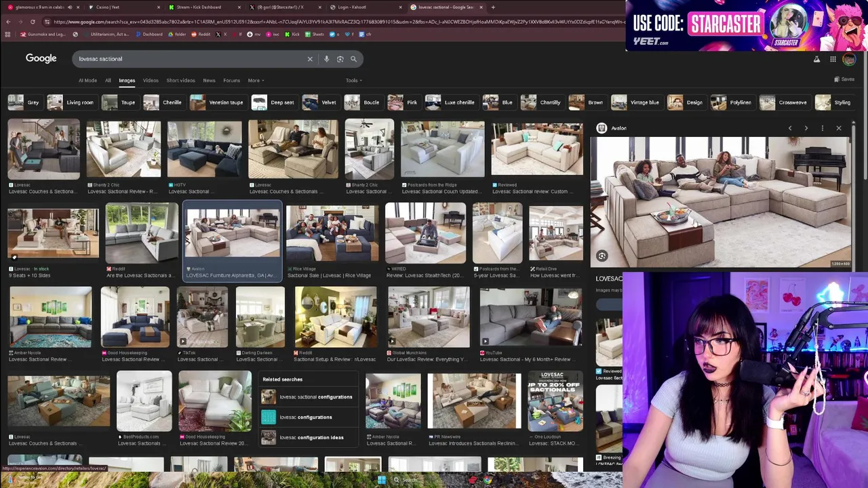The width and height of the screenshot is (868, 488).
Task: Open the large Avalon sofa preview image
Action: [x=720, y=202]
